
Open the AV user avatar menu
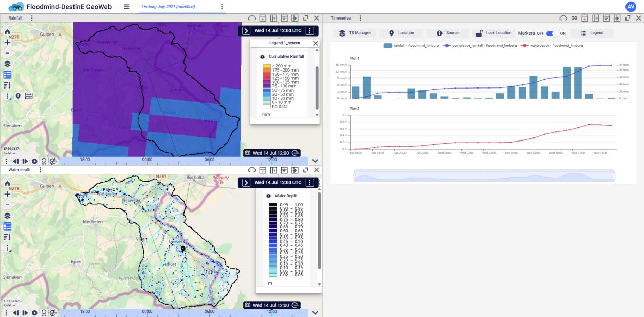coord(631,7)
